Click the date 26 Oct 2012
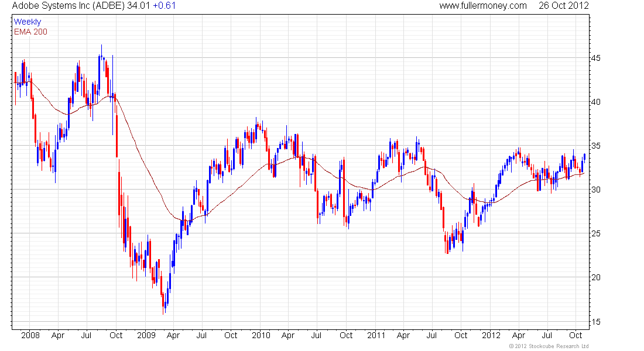The image size is (644, 351). (563, 6)
